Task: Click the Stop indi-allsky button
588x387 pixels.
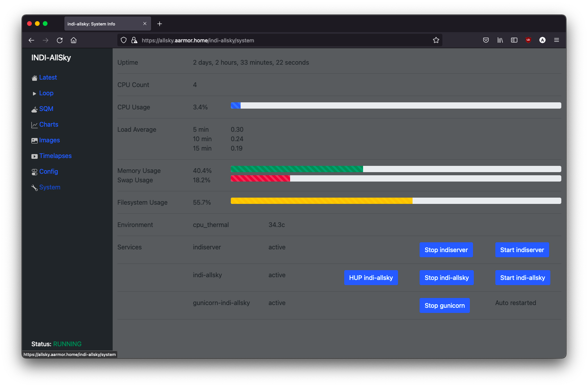Action: 447,278
